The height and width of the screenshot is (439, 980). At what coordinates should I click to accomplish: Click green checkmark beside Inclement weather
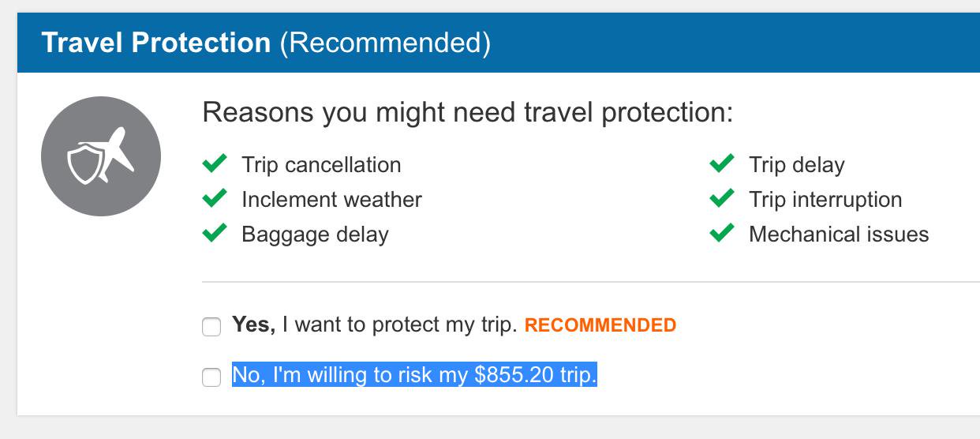pos(215,199)
